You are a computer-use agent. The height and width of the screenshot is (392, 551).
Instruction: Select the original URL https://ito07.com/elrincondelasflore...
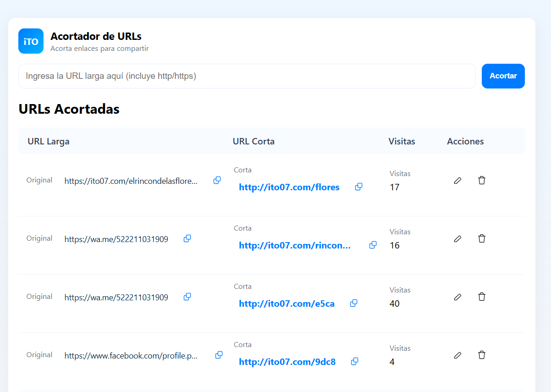click(131, 181)
